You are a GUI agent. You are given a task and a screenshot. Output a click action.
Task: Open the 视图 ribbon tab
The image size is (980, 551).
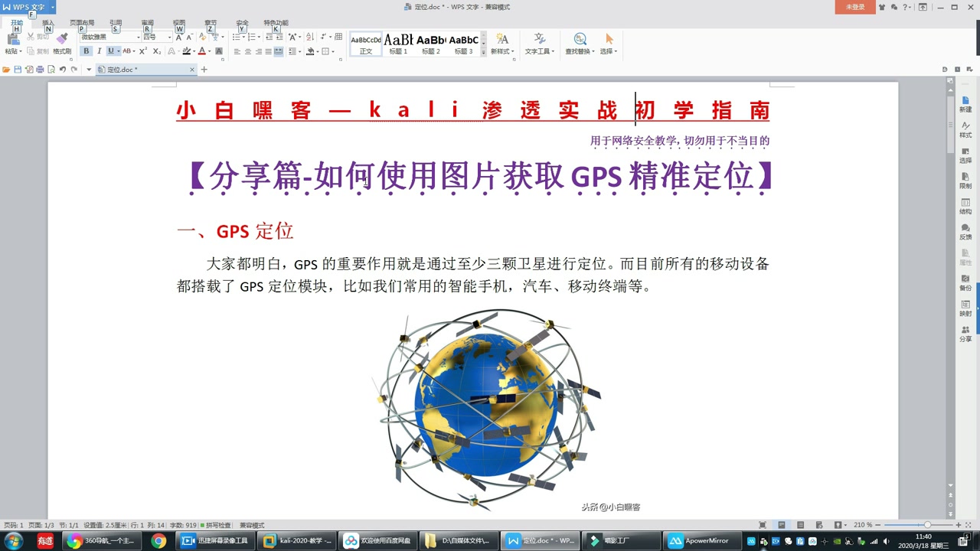point(179,23)
